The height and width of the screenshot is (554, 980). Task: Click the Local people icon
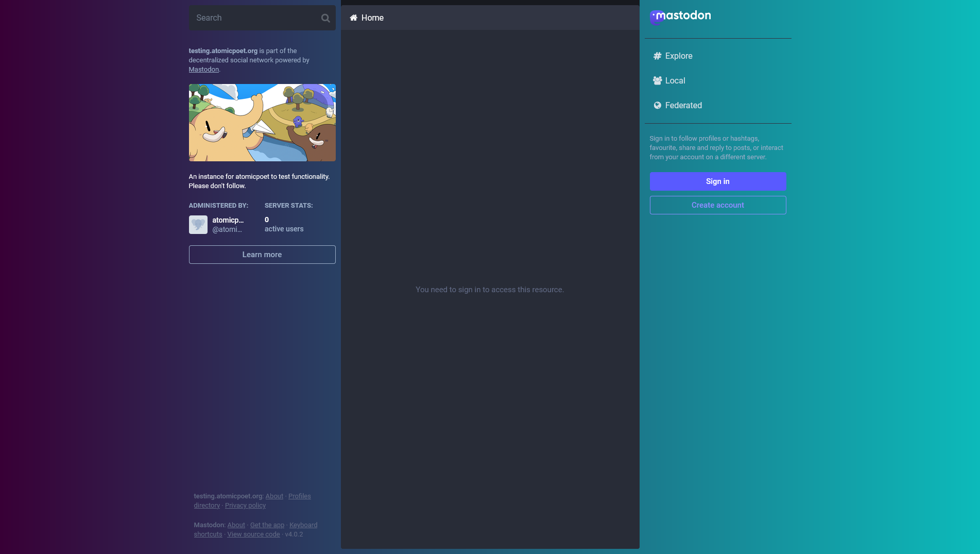pyautogui.click(x=657, y=80)
